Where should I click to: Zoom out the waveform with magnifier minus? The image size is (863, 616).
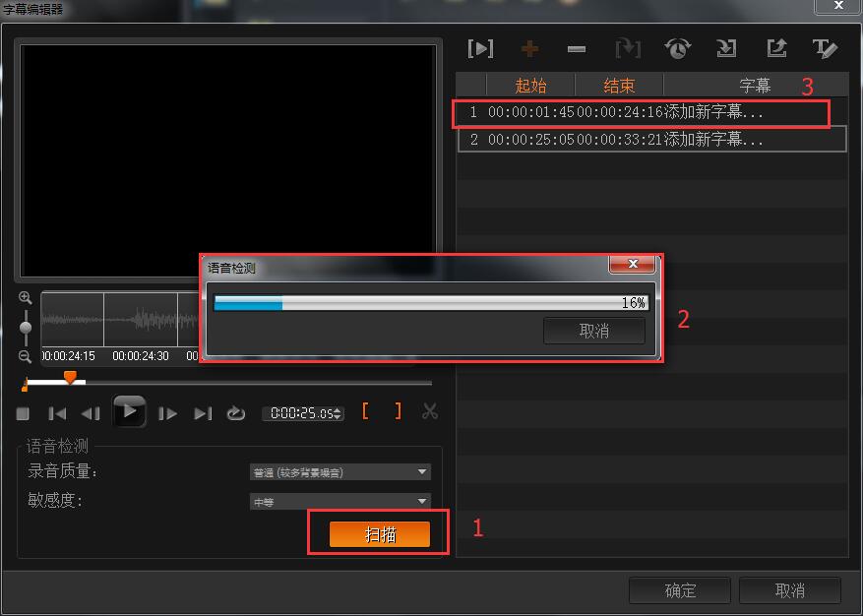click(25, 356)
